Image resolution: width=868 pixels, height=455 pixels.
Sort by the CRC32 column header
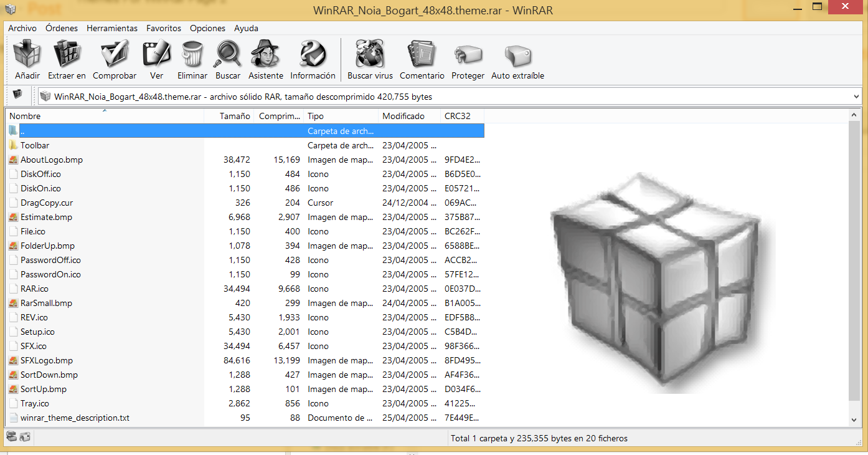click(x=463, y=116)
